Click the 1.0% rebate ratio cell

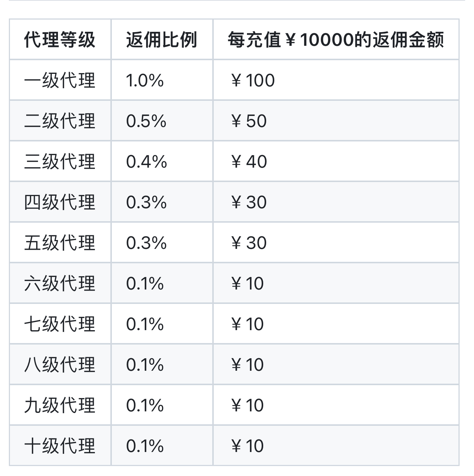145,80
